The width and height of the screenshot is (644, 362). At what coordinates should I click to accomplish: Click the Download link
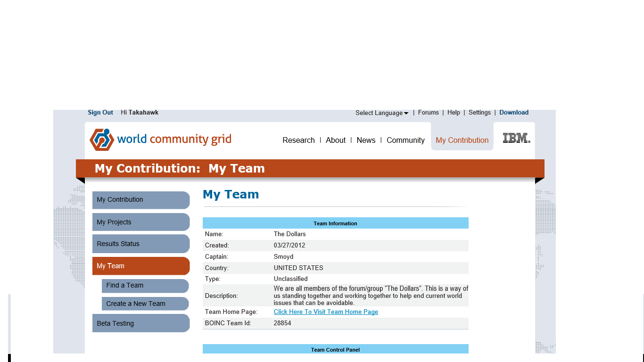pos(514,113)
